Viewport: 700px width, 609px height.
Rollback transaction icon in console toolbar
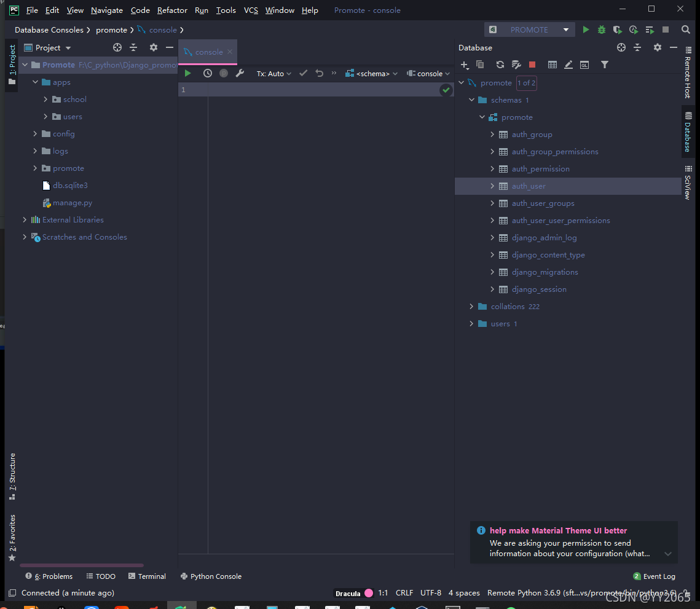(319, 73)
